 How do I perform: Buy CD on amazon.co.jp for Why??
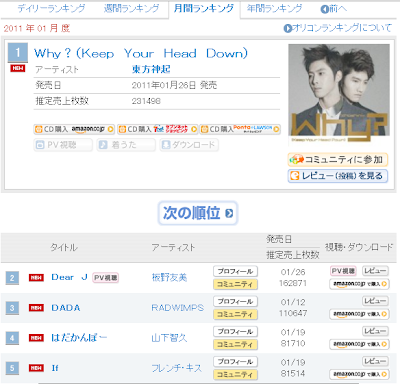(x=74, y=129)
